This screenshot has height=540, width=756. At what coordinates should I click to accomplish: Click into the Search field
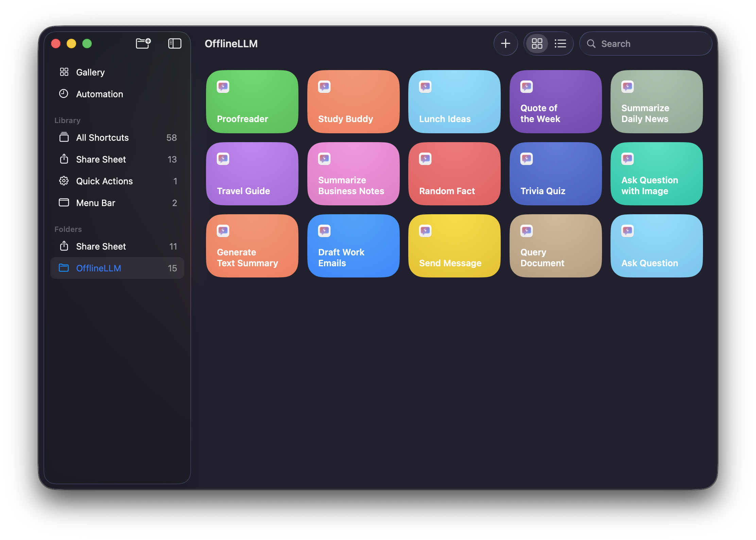pyautogui.click(x=645, y=44)
